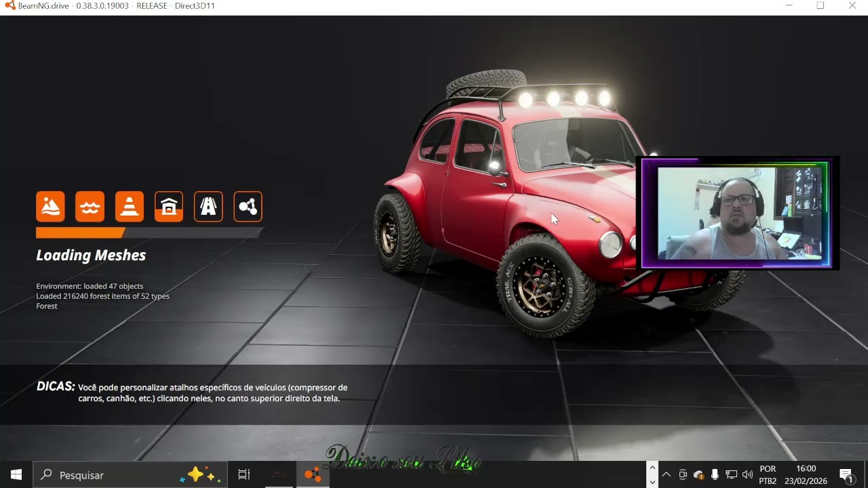Click the orange loading progress bar

coord(149,232)
